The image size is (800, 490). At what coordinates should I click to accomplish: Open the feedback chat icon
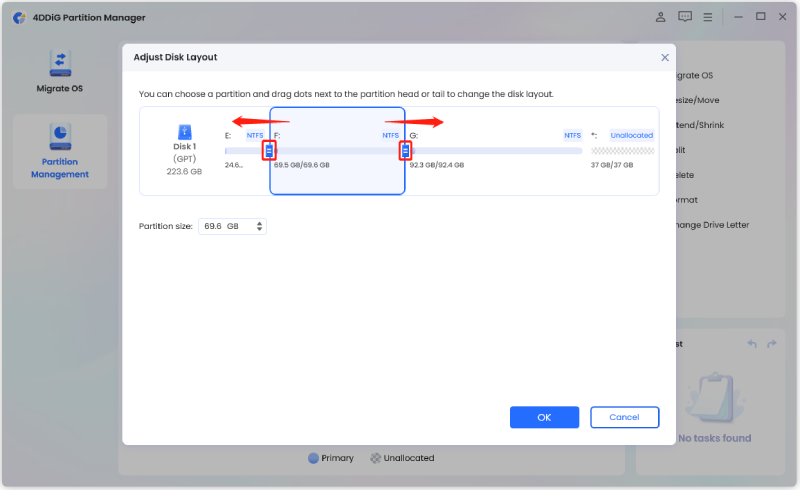685,17
